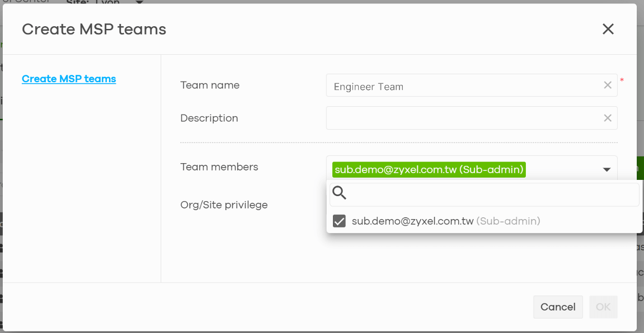Uncheck sub.demo@zyxel.com.tw in the member list
Screen dimensions: 644x333
339,221
